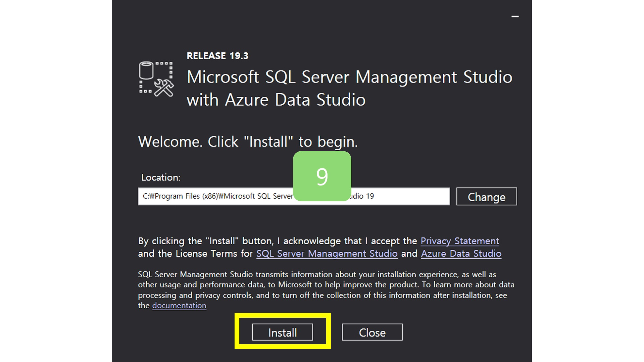Click the Close button

tap(372, 332)
